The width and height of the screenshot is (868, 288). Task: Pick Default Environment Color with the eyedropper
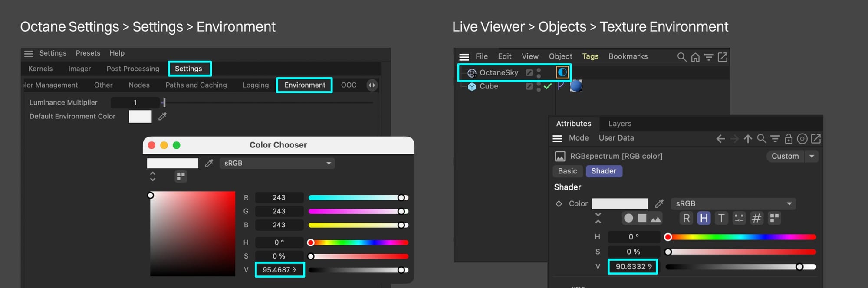[x=162, y=116]
